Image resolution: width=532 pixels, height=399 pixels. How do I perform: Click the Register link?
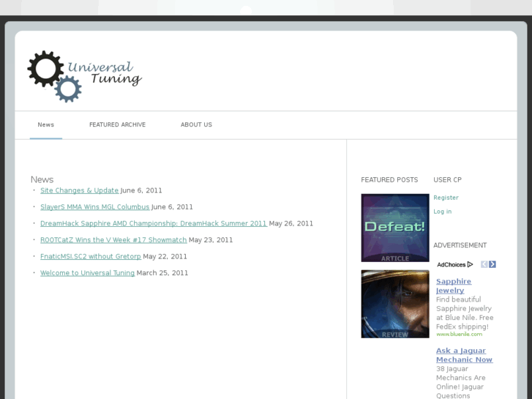point(446,198)
